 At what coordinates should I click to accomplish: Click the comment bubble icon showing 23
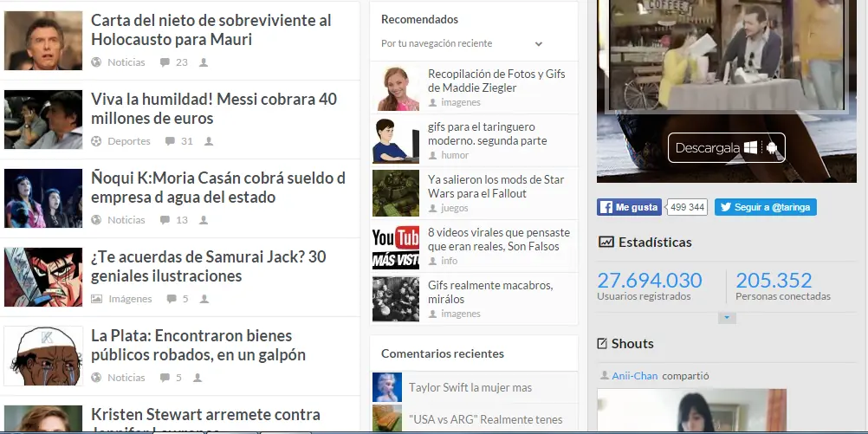(165, 62)
